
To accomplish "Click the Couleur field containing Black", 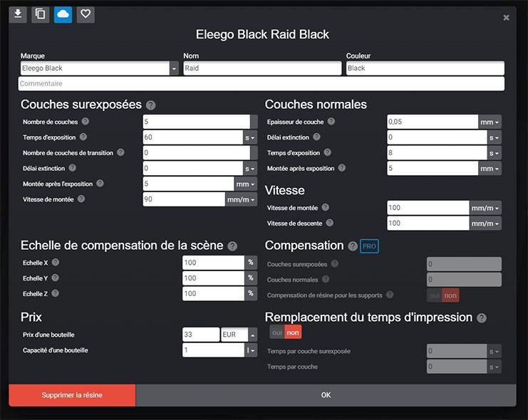I will coord(425,68).
